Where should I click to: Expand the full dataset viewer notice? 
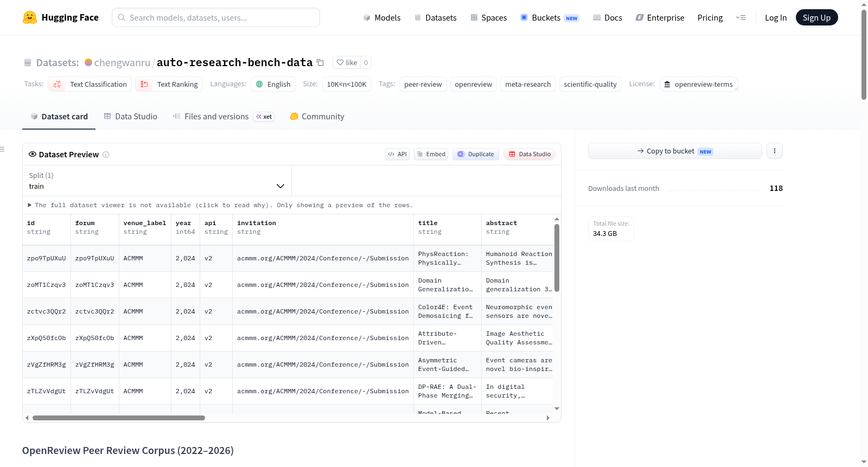coord(220,205)
